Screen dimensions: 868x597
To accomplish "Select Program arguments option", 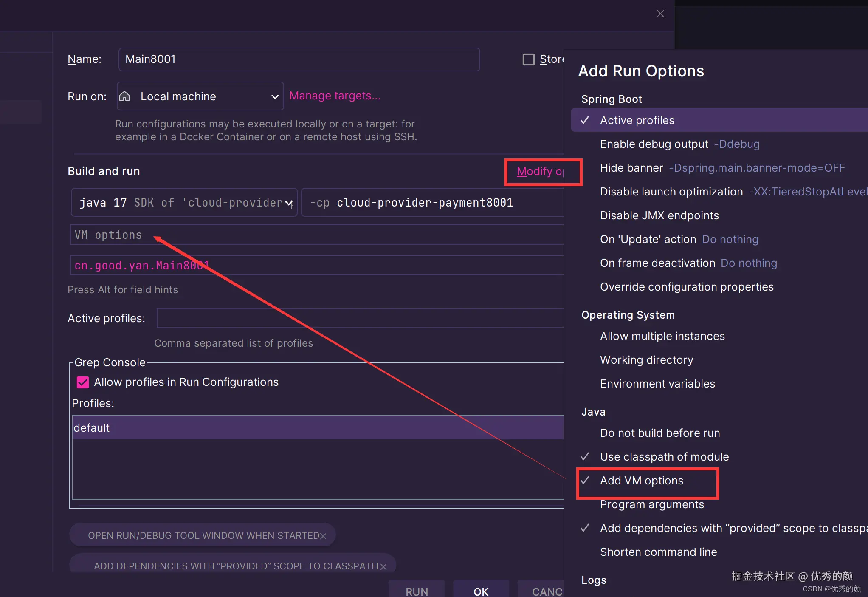I will coord(651,505).
